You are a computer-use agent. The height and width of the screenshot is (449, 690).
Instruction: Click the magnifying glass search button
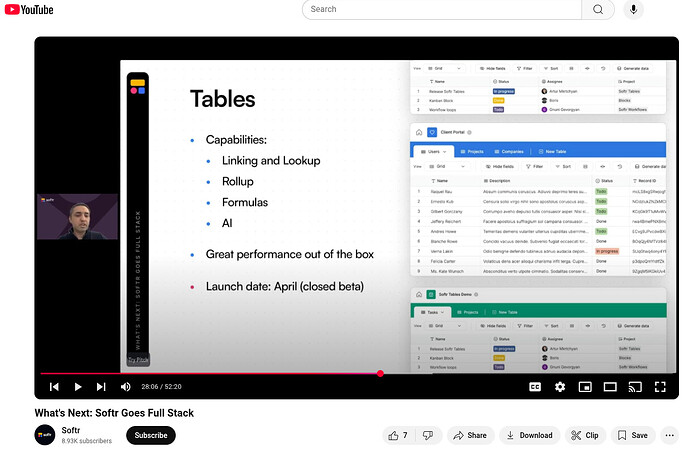pos(598,9)
